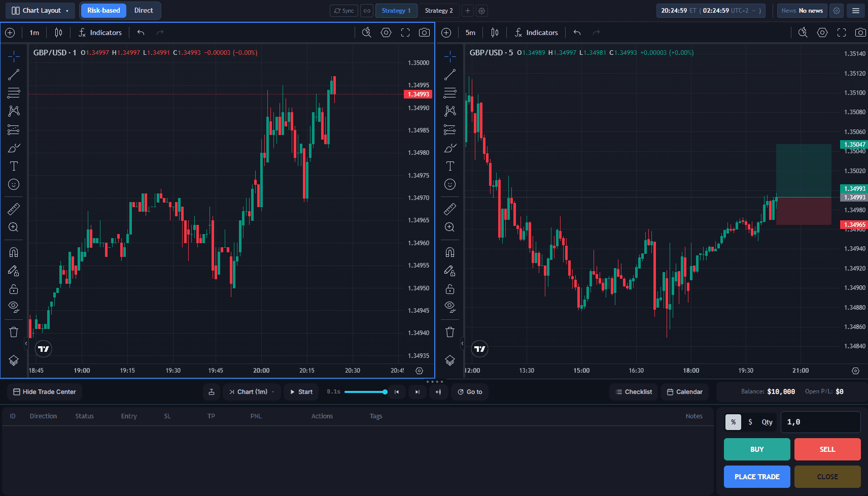This screenshot has width=868, height=496.
Task: Toggle the chart link icon
Action: (x=367, y=11)
